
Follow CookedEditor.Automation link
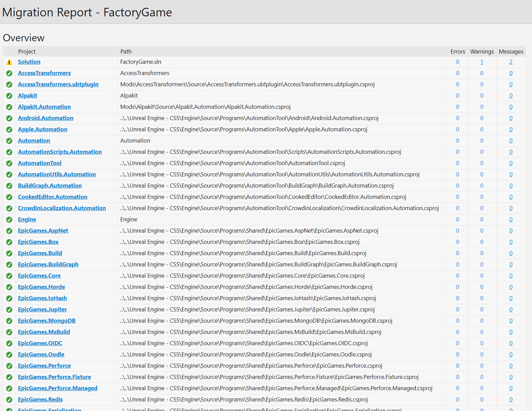tap(53, 197)
